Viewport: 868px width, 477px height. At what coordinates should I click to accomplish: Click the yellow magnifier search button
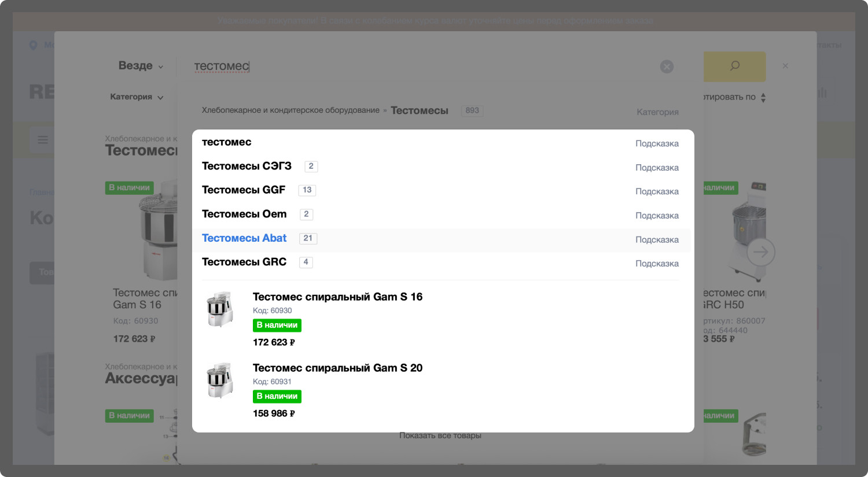click(x=734, y=66)
